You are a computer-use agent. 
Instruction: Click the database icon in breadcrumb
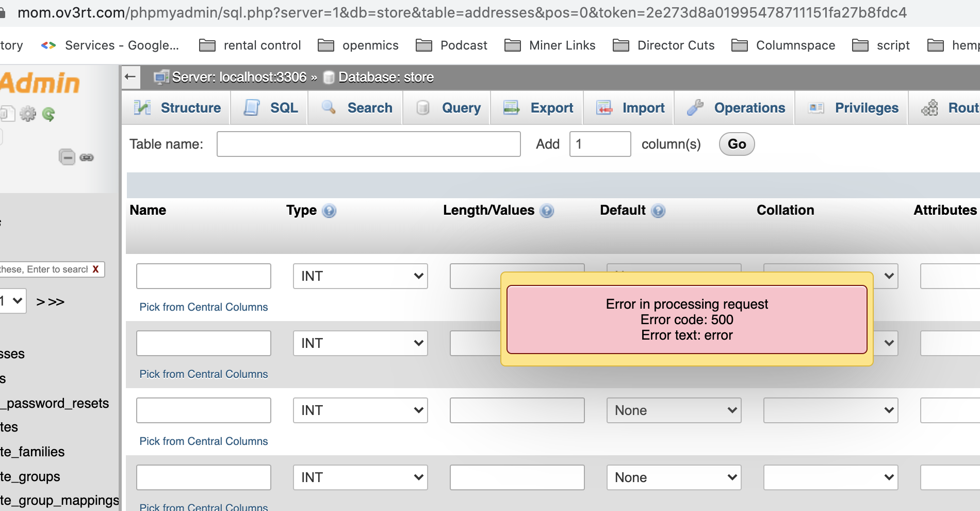point(329,77)
